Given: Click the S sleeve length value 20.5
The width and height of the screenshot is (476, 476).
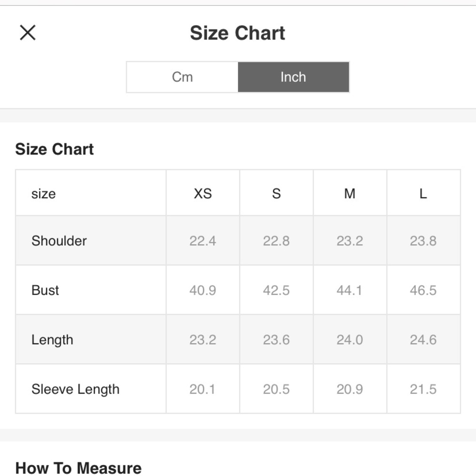Looking at the screenshot, I should [276, 389].
